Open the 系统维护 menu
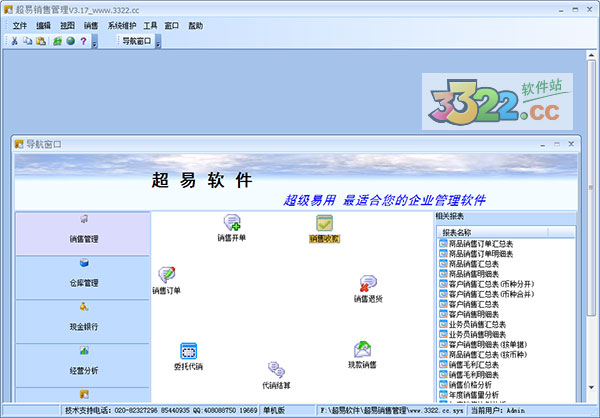 122,26
